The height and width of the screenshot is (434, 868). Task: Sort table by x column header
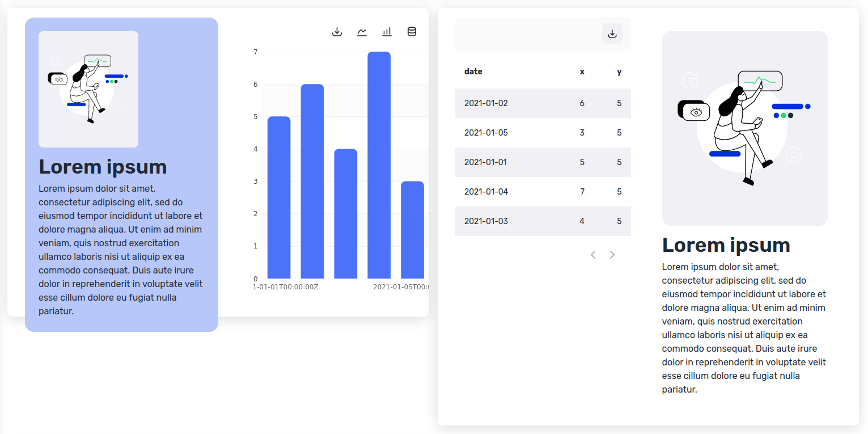pyautogui.click(x=582, y=71)
